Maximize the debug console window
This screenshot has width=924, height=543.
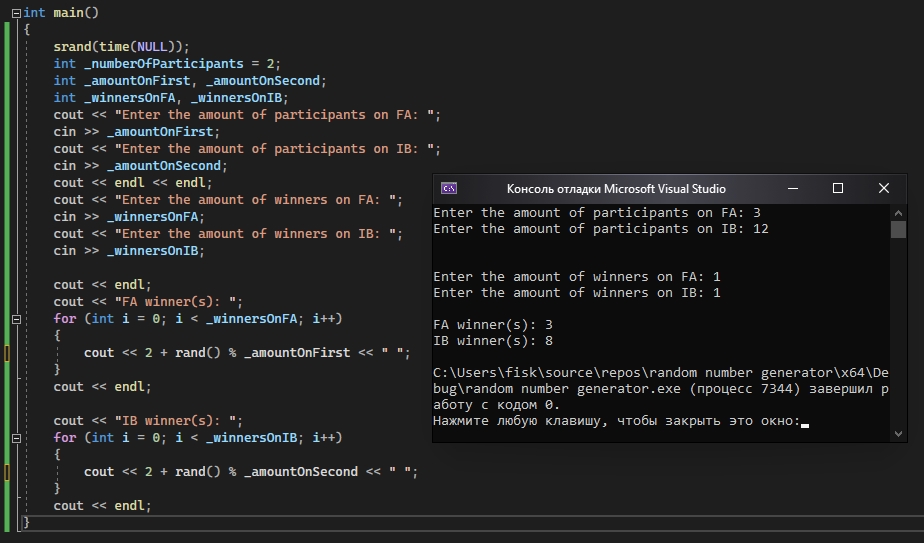[x=838, y=188]
